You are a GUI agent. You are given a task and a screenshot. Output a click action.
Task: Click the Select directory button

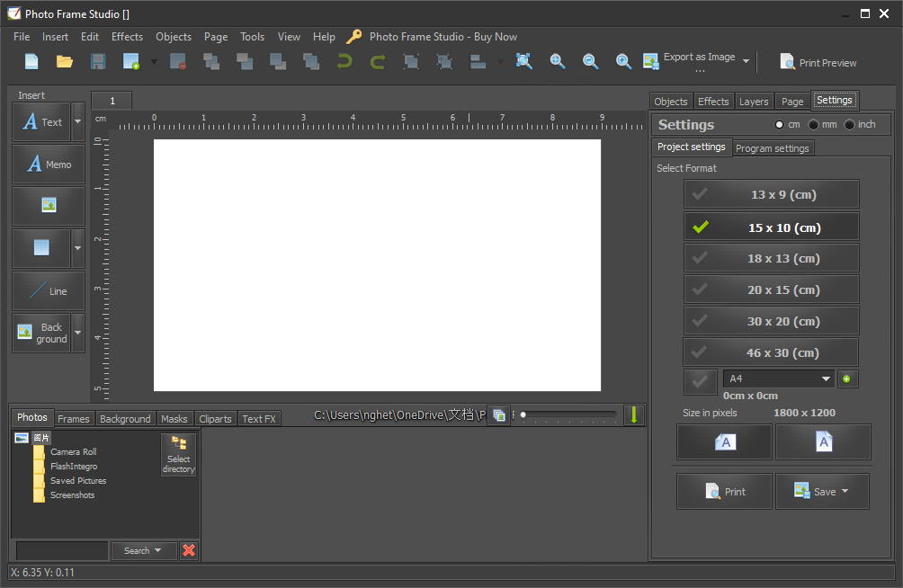point(178,455)
